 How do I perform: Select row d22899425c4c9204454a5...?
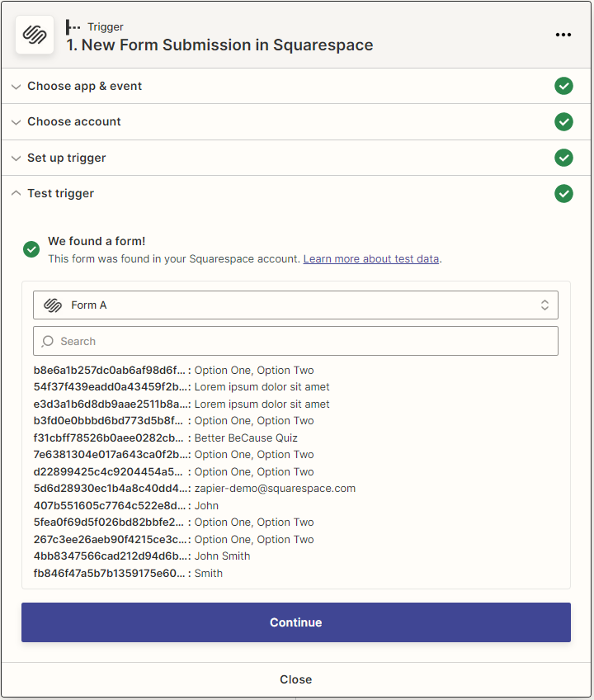[173, 472]
